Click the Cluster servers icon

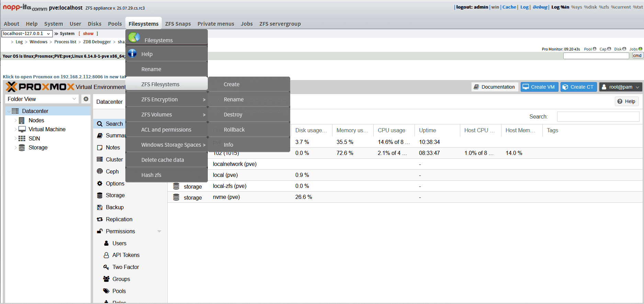[x=100, y=159]
